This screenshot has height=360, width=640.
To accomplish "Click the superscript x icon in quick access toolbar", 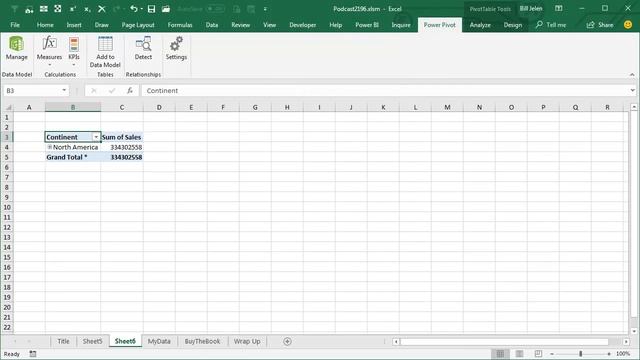I will pos(73,9).
